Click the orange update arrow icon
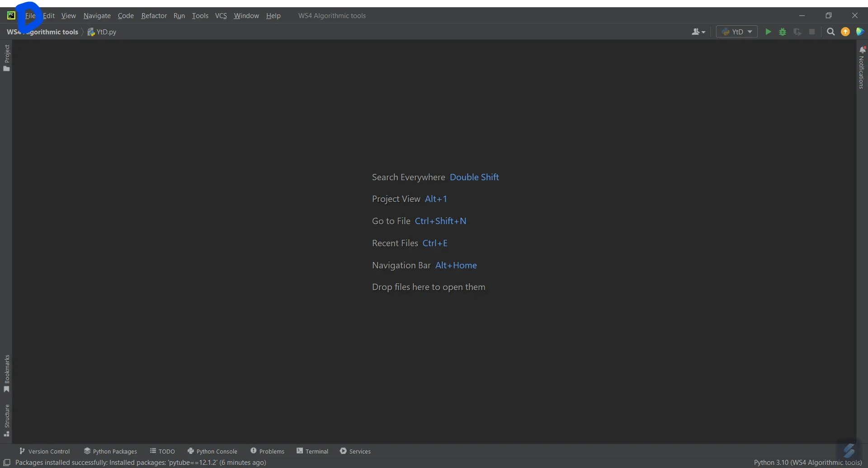The image size is (868, 468). [845, 32]
